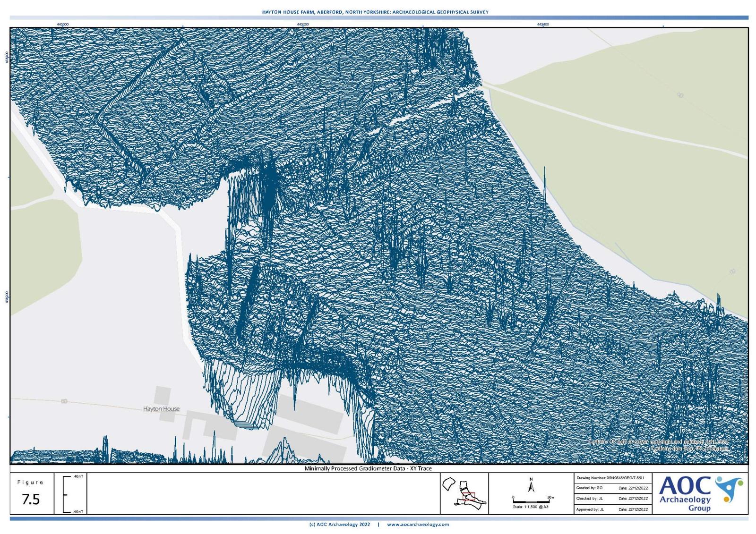This screenshot has height=534, width=756.
Task: Click the Hayton House map label
Action: [161, 409]
